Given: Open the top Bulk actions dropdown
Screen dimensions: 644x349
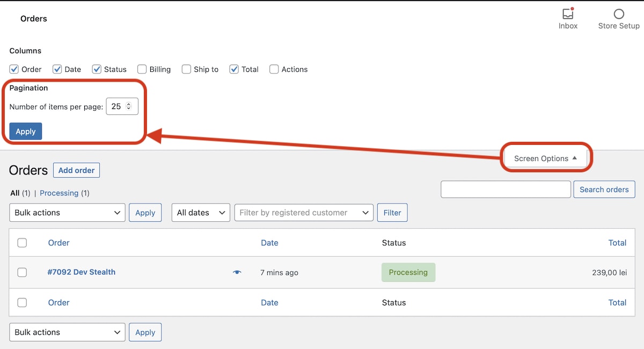Looking at the screenshot, I should coord(67,213).
